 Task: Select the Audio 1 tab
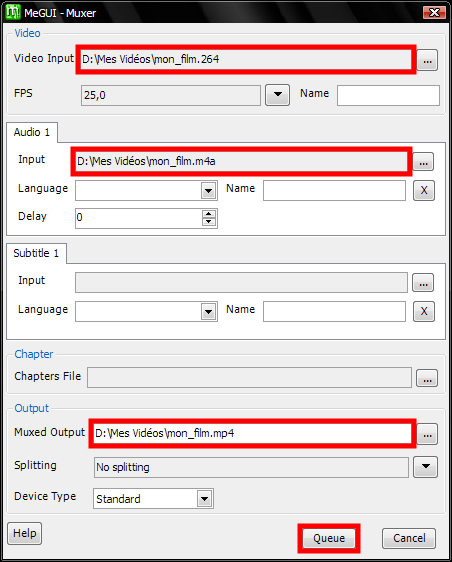click(32, 132)
